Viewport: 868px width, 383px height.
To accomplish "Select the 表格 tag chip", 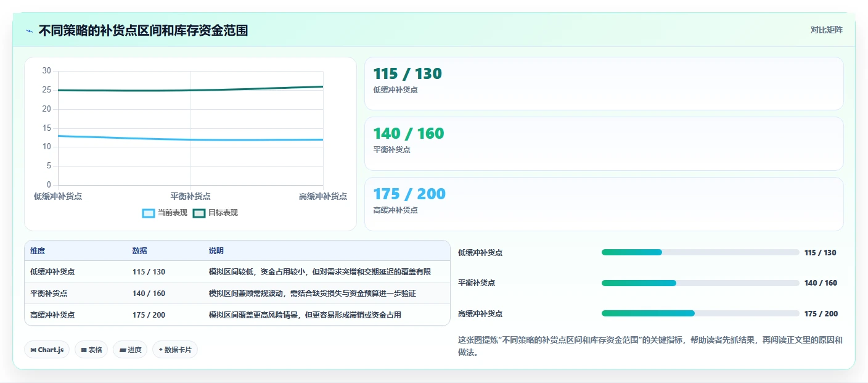I will 91,350.
